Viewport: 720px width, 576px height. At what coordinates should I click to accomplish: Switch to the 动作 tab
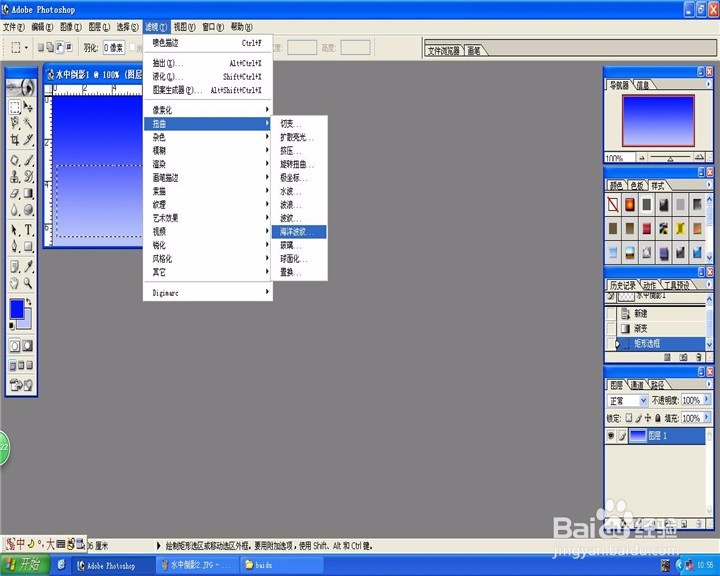[x=649, y=285]
